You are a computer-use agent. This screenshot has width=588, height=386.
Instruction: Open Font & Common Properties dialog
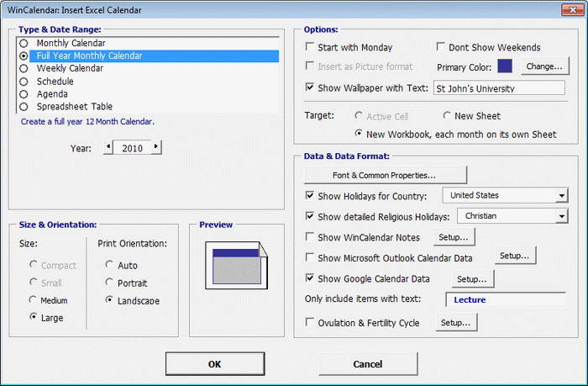(386, 175)
